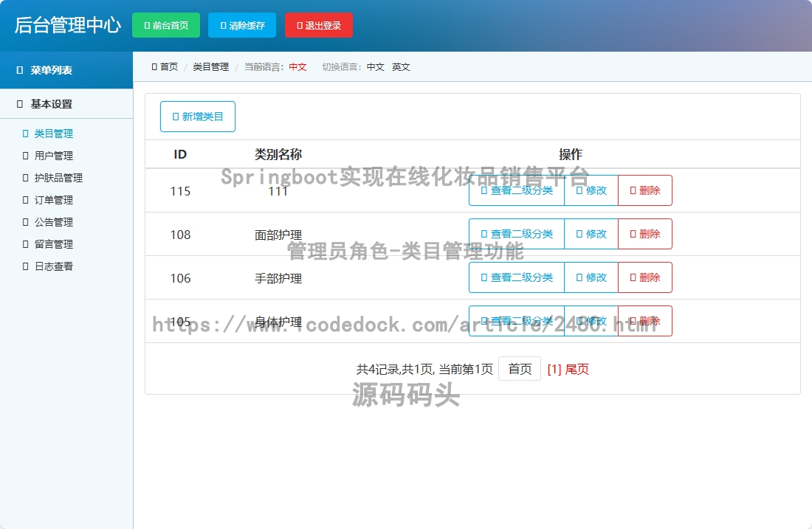The width and height of the screenshot is (812, 529).
Task: View 查看二级分类 for category 115
Action: 517,190
